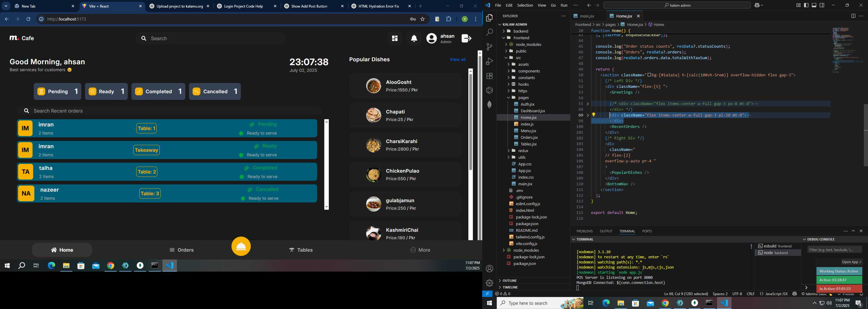868x309 pixels.
Task: Click the logout icon next to ahsan
Action: (x=466, y=38)
